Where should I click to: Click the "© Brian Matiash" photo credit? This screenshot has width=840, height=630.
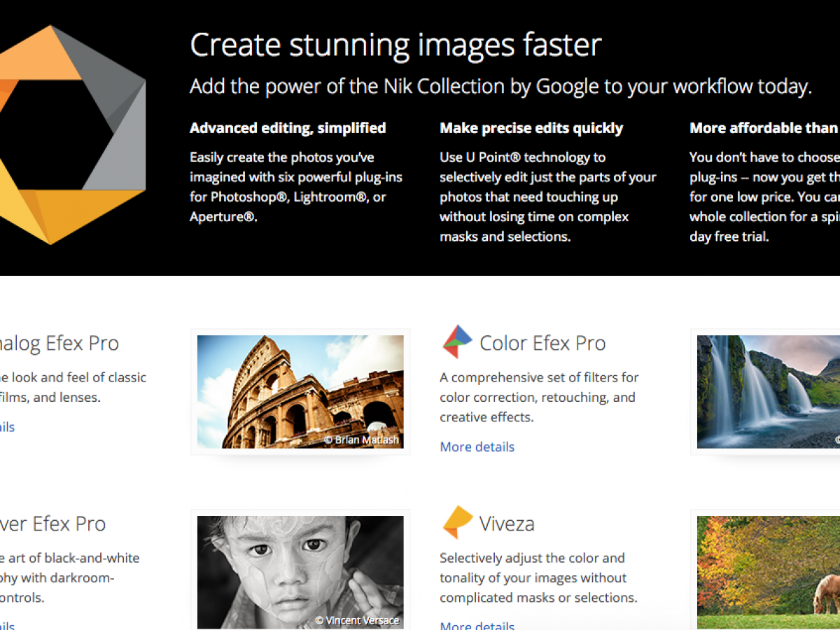[361, 440]
